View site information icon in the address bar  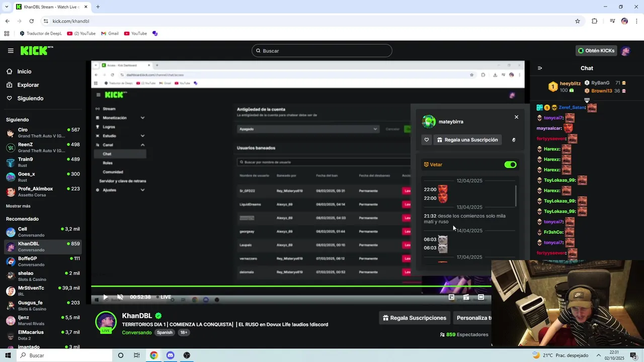[46, 21]
